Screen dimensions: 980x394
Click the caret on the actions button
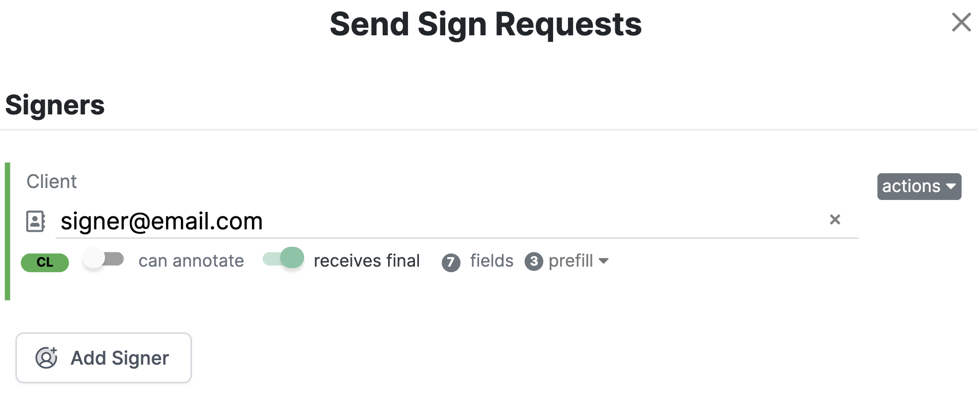tap(951, 187)
